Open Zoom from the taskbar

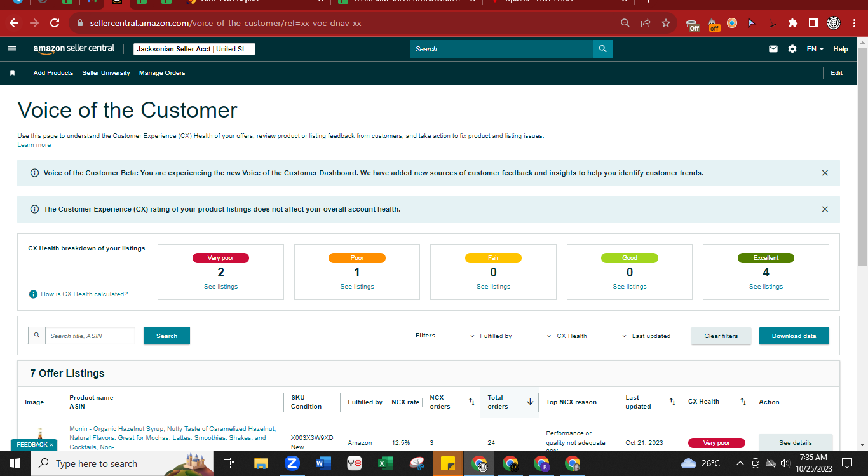tap(292, 463)
